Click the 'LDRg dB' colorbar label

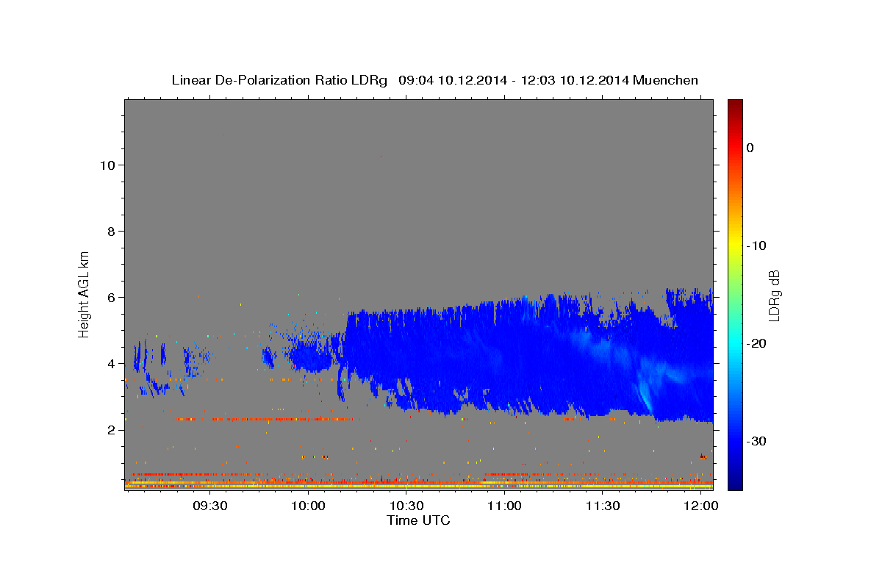[x=773, y=295]
